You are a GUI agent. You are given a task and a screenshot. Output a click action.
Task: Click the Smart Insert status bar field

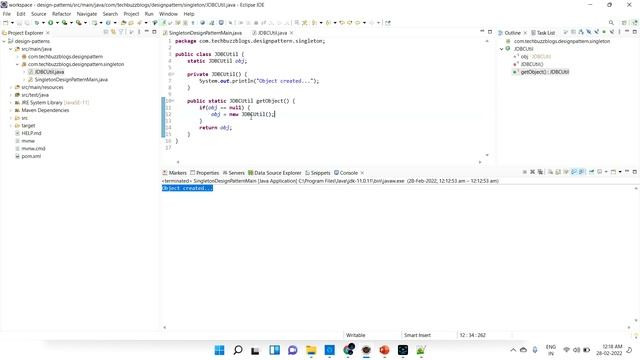417,335
